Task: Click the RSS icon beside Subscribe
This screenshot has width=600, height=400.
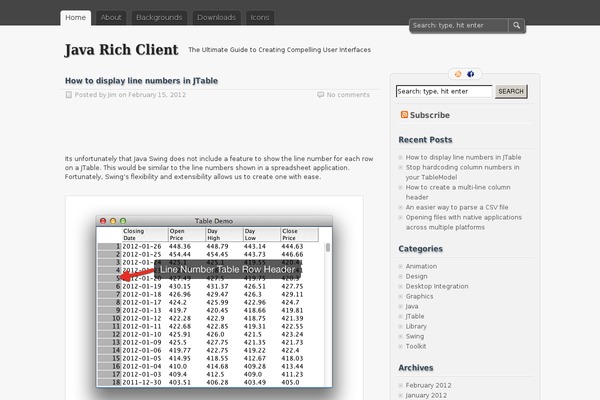Action: pyautogui.click(x=404, y=114)
